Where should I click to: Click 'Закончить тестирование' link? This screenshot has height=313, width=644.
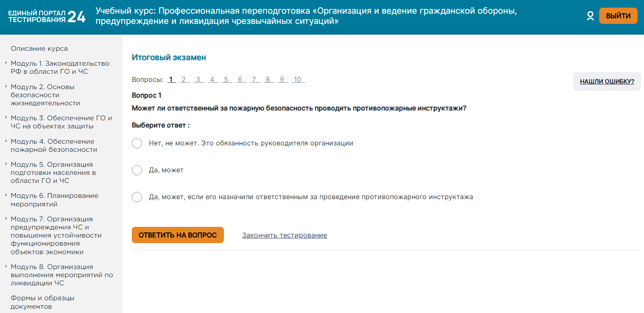284,235
